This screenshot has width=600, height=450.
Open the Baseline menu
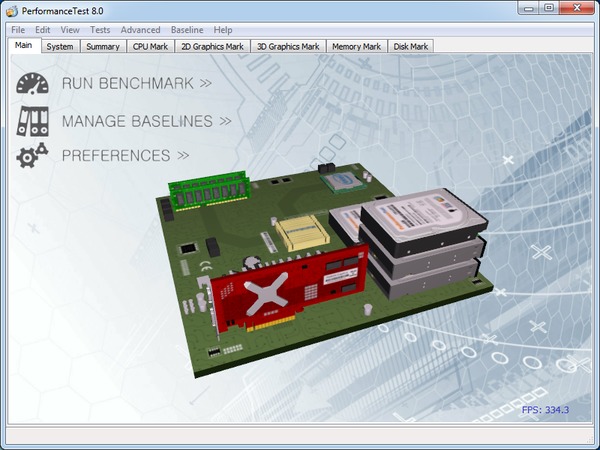click(186, 30)
